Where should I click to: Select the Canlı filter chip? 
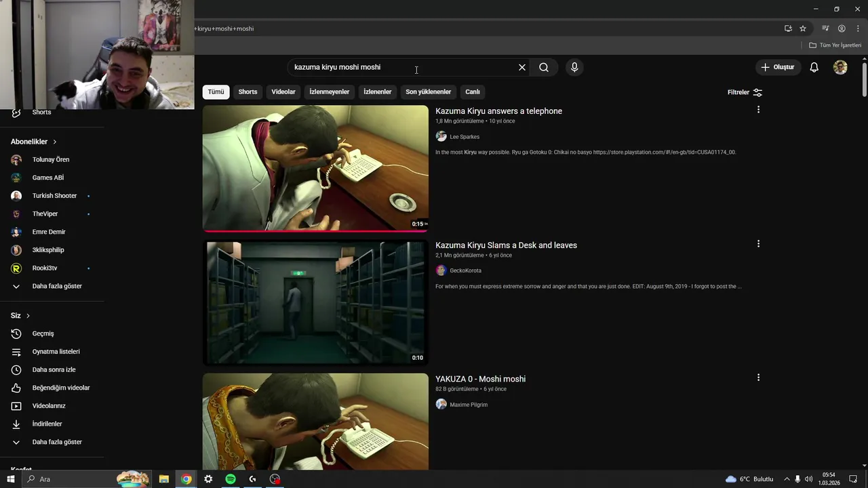(x=473, y=91)
